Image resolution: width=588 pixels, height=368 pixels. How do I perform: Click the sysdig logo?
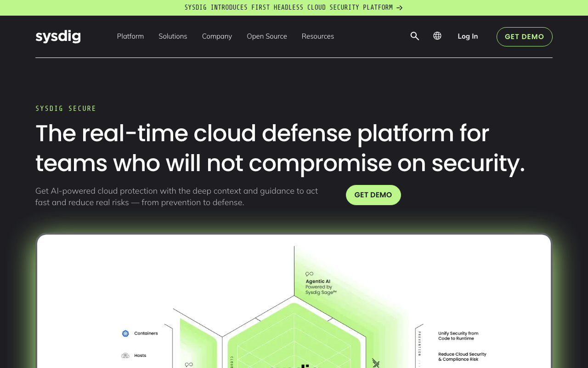pos(58,36)
